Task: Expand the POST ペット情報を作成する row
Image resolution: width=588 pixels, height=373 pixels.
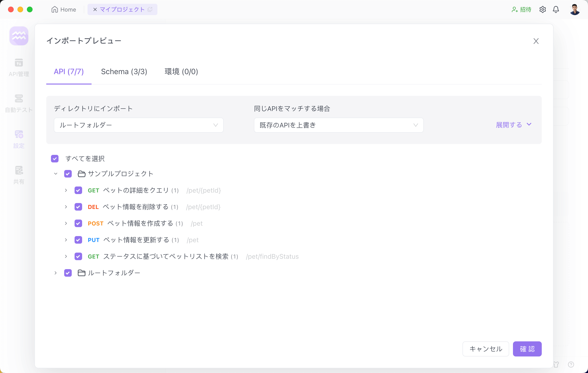Action: (66, 223)
